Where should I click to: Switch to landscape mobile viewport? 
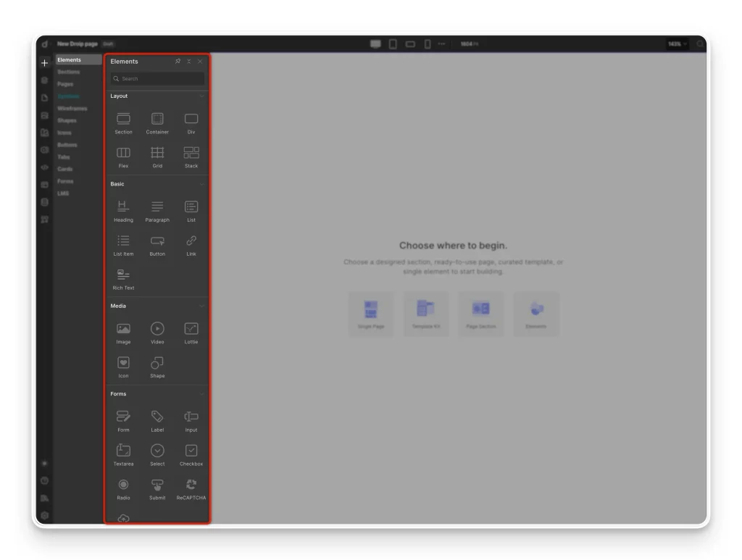tap(410, 44)
